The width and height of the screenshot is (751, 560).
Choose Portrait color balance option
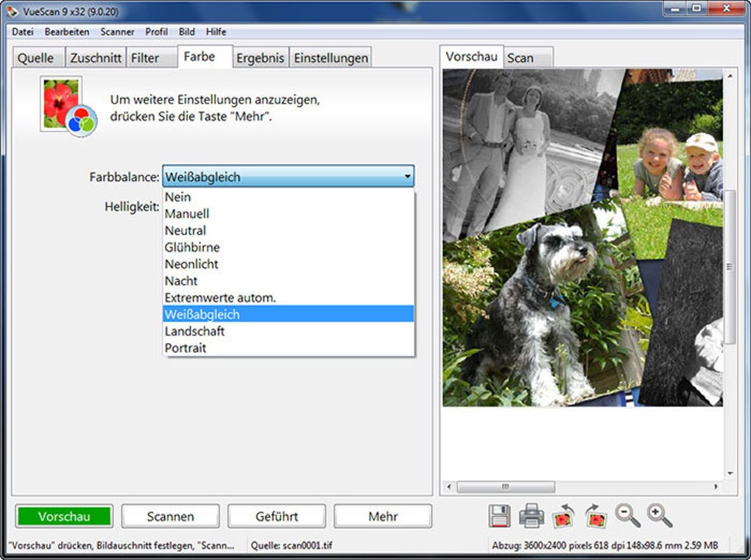tap(289, 347)
